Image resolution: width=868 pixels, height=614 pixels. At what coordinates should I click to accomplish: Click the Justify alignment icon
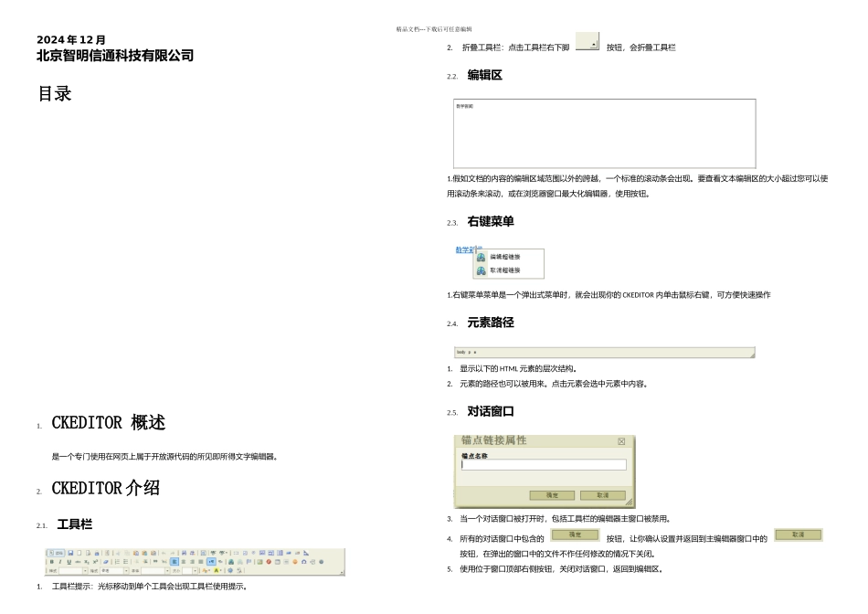[200, 562]
